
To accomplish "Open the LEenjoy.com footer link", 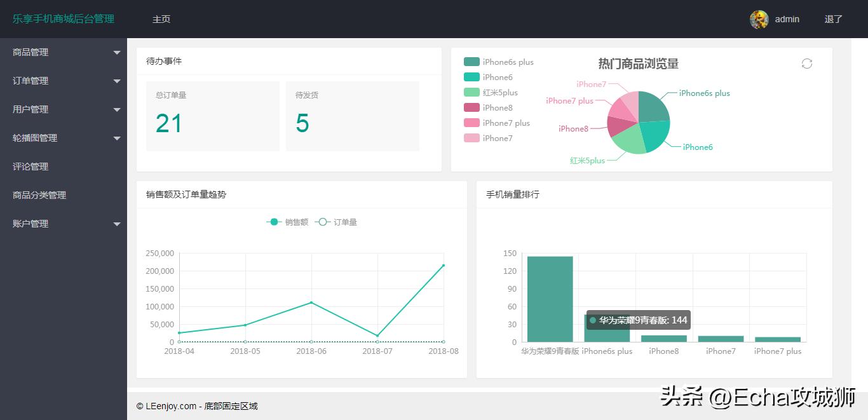I will pyautogui.click(x=169, y=405).
